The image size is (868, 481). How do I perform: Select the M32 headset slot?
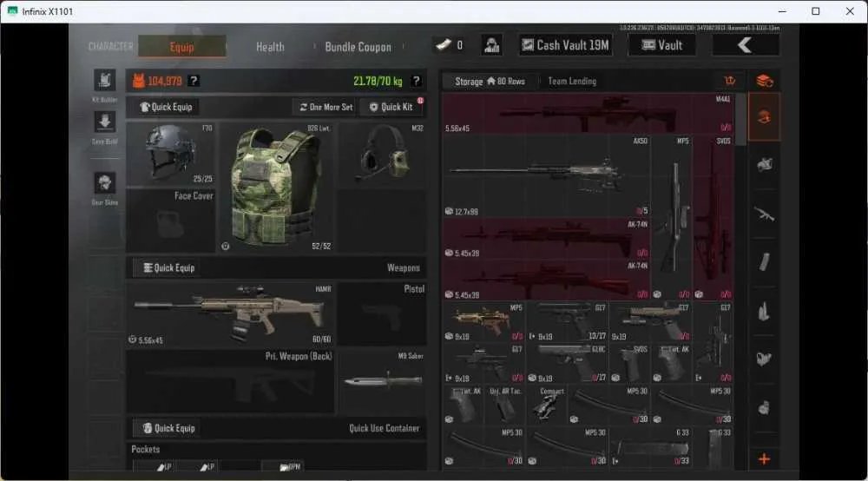click(382, 154)
